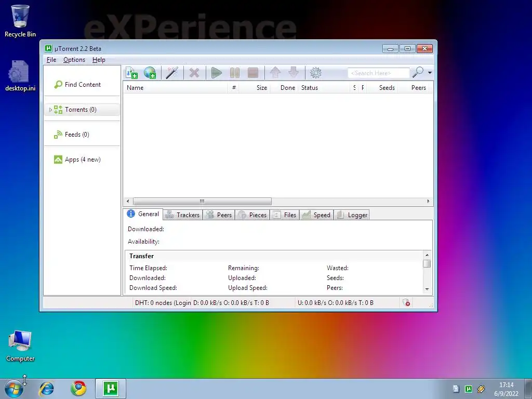Switch to the Speed tab
The height and width of the screenshot is (399, 532).
coord(316,215)
